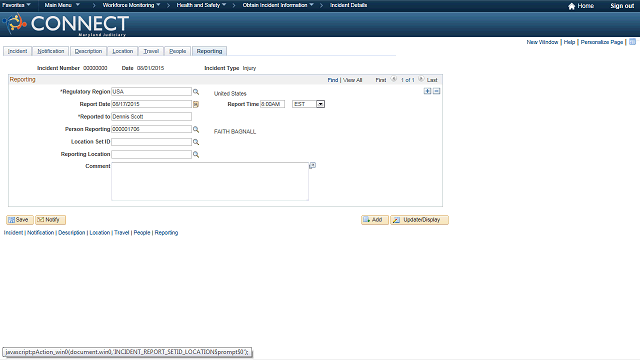The width and height of the screenshot is (640, 360).
Task: Click View All link
Action: click(352, 80)
